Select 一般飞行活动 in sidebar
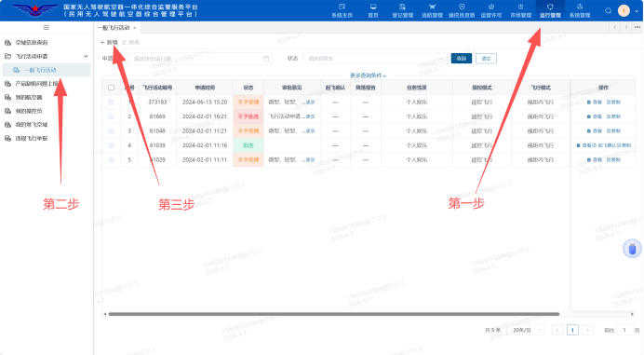This screenshot has width=644, height=355. [x=46, y=70]
